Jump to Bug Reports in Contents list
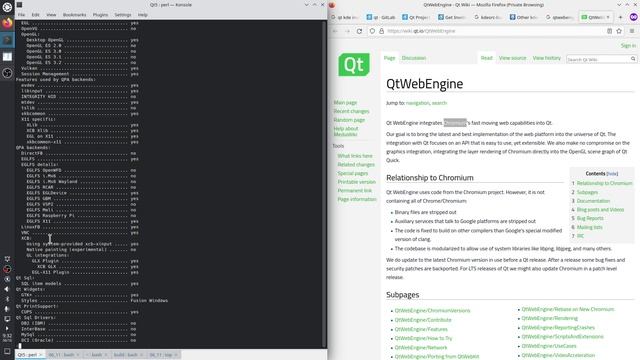 pos(590,218)
